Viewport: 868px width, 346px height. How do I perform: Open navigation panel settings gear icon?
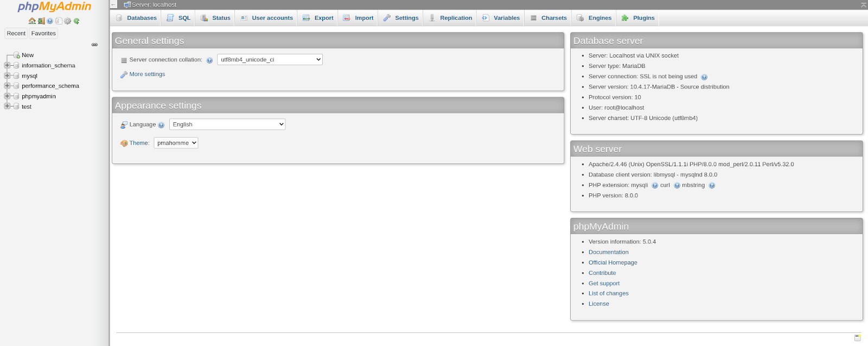coord(68,21)
